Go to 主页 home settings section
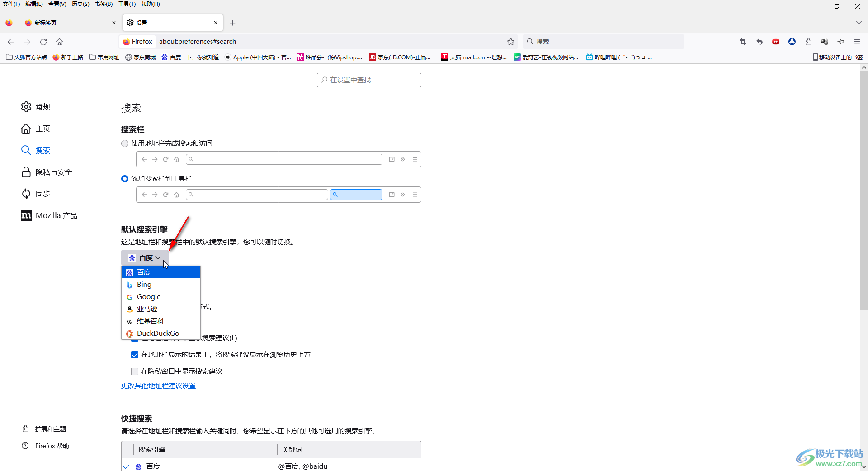This screenshot has height=471, width=868. click(x=36, y=128)
